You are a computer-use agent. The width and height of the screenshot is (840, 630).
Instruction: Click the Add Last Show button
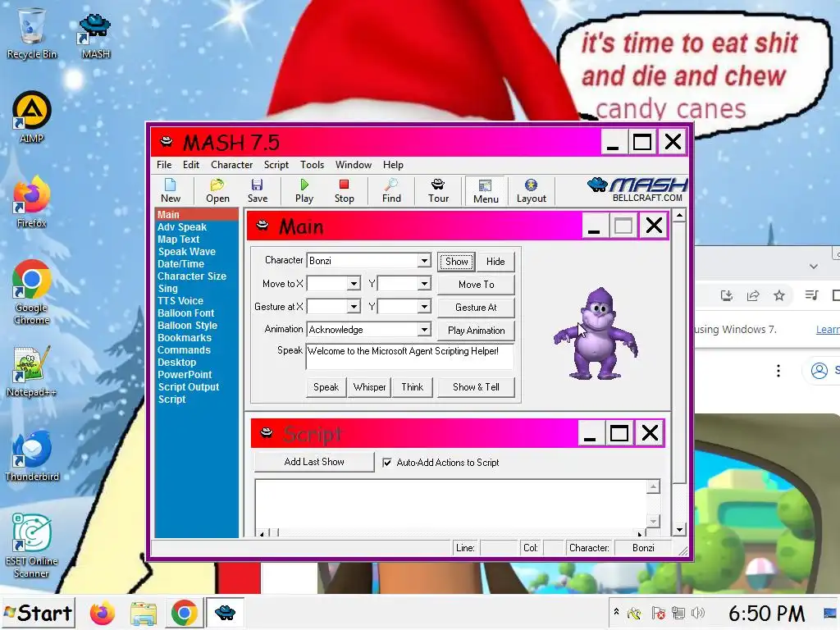[x=314, y=462]
